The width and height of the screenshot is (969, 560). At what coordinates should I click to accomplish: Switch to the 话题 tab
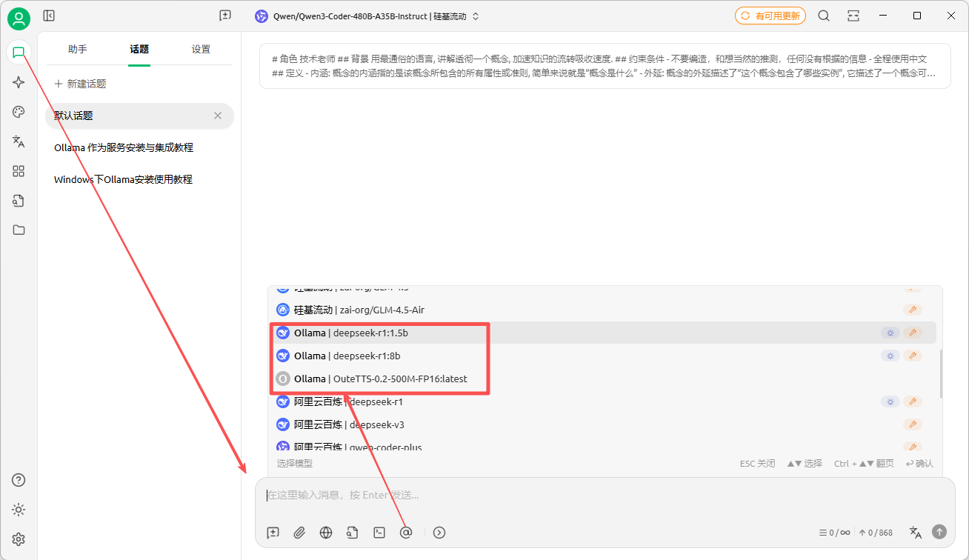(x=139, y=50)
